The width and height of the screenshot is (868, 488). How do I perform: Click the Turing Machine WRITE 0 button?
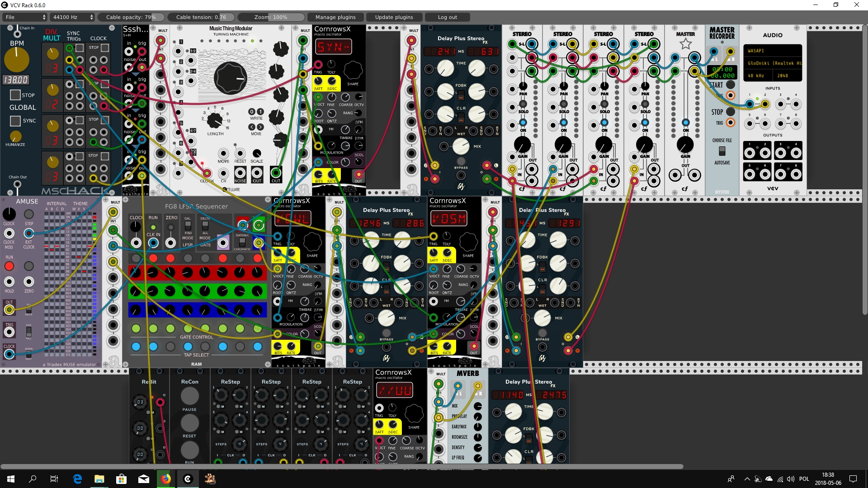pyautogui.click(x=252, y=112)
